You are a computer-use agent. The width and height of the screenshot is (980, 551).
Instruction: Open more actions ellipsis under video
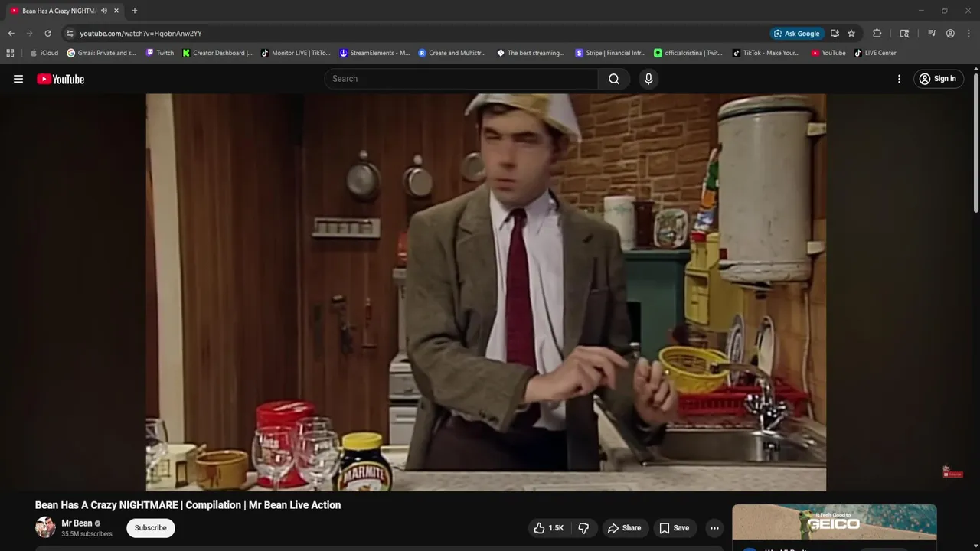tap(714, 528)
